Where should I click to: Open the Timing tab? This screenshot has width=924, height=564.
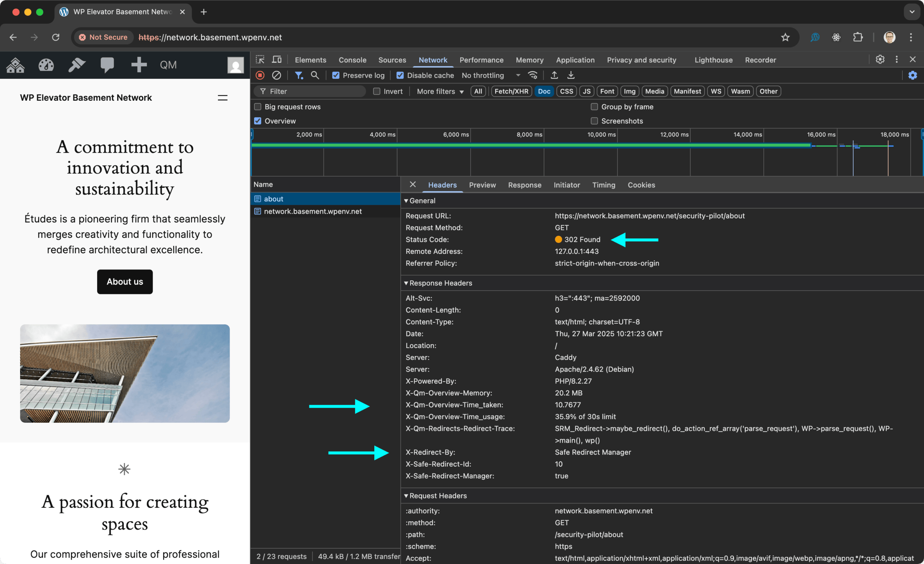tap(603, 185)
